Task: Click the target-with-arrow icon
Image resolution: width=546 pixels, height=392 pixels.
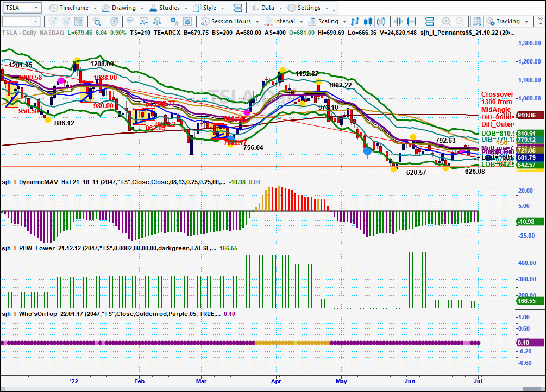Action: (x=114, y=22)
